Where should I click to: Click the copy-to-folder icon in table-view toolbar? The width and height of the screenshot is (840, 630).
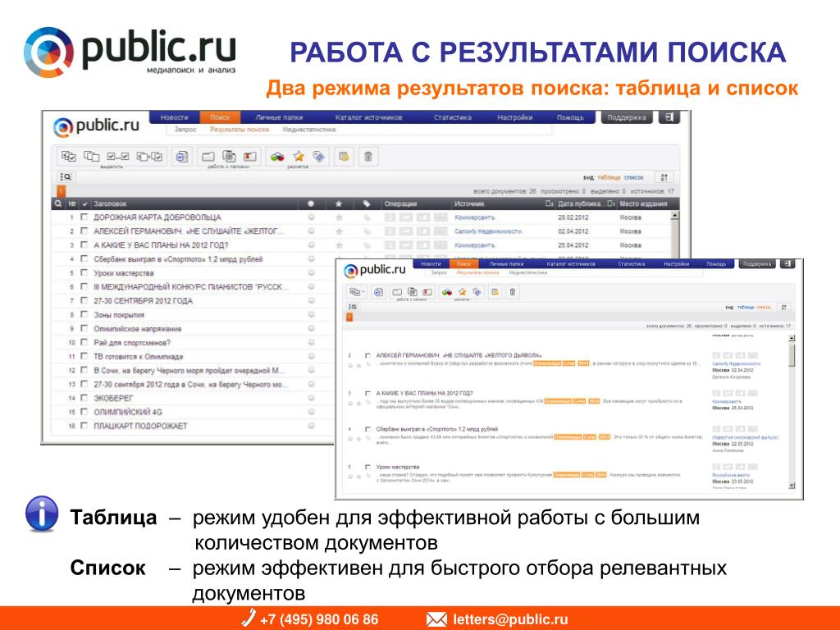coord(230,157)
